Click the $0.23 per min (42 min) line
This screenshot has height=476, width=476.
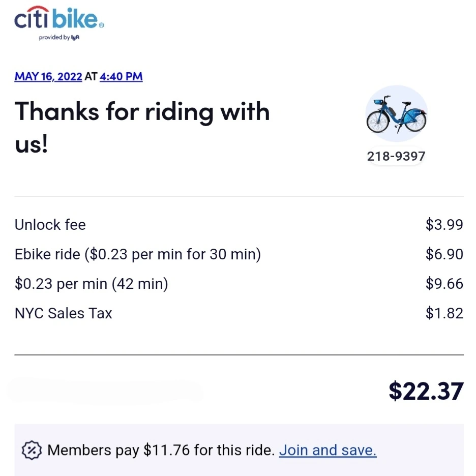(x=91, y=283)
